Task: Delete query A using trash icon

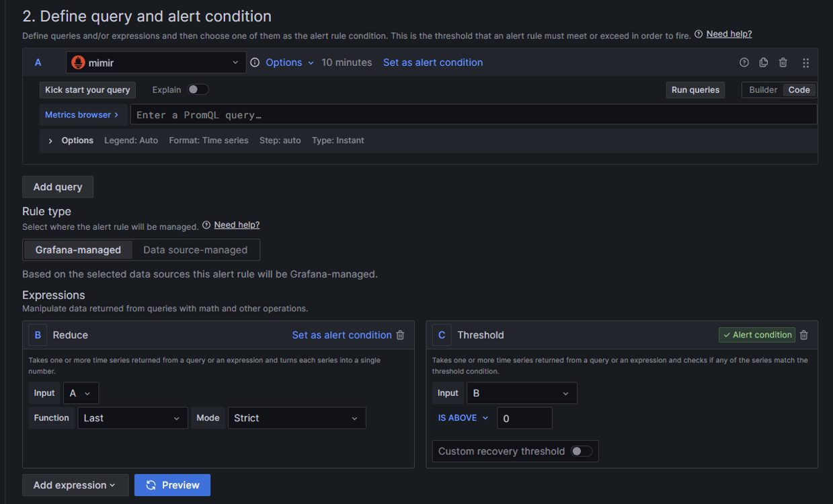Action: coord(783,62)
